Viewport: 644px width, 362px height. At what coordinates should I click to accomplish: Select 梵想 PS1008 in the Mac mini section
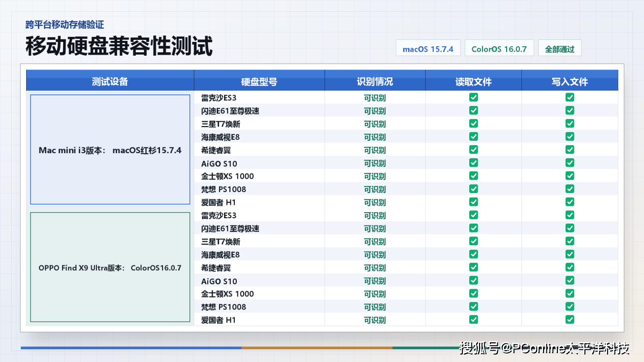pos(224,189)
